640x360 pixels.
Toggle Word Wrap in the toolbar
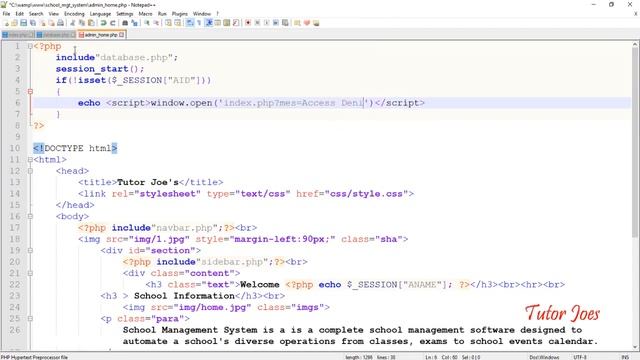(x=189, y=23)
